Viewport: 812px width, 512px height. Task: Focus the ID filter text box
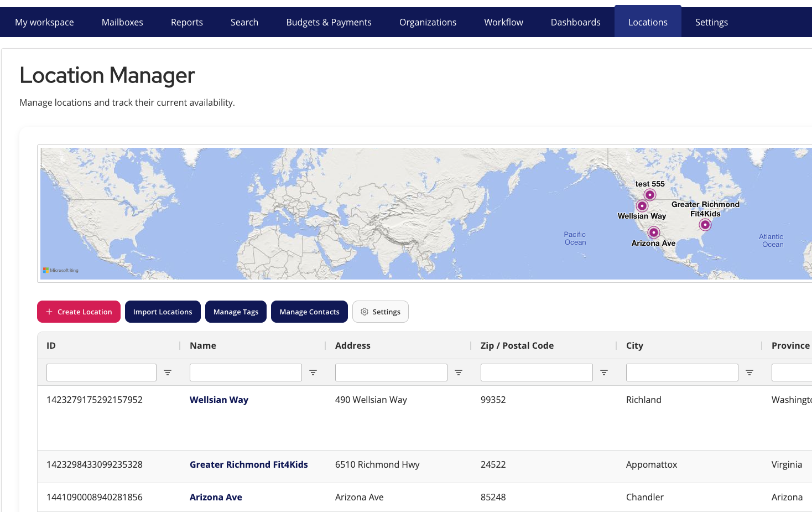coord(102,373)
